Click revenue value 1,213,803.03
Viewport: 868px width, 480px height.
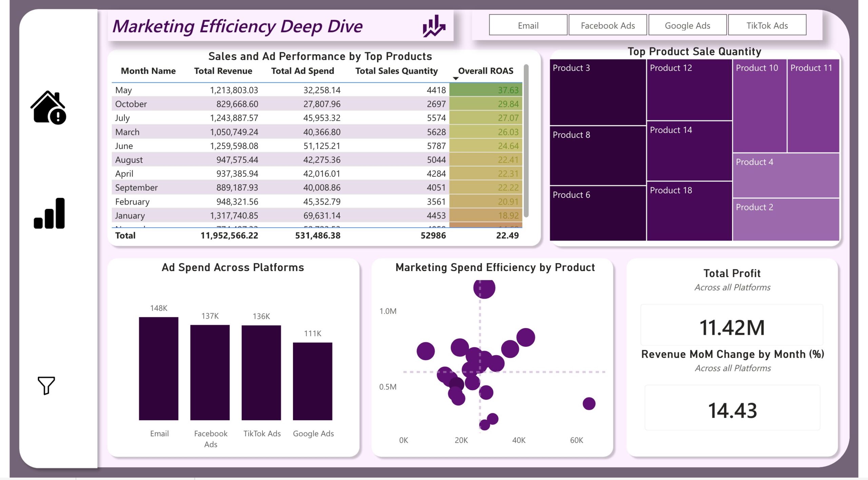(x=234, y=90)
